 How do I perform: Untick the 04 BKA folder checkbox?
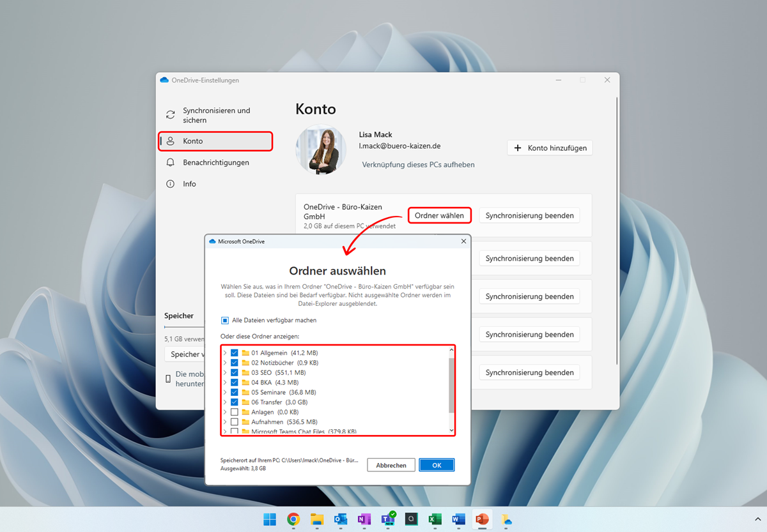pyautogui.click(x=235, y=383)
